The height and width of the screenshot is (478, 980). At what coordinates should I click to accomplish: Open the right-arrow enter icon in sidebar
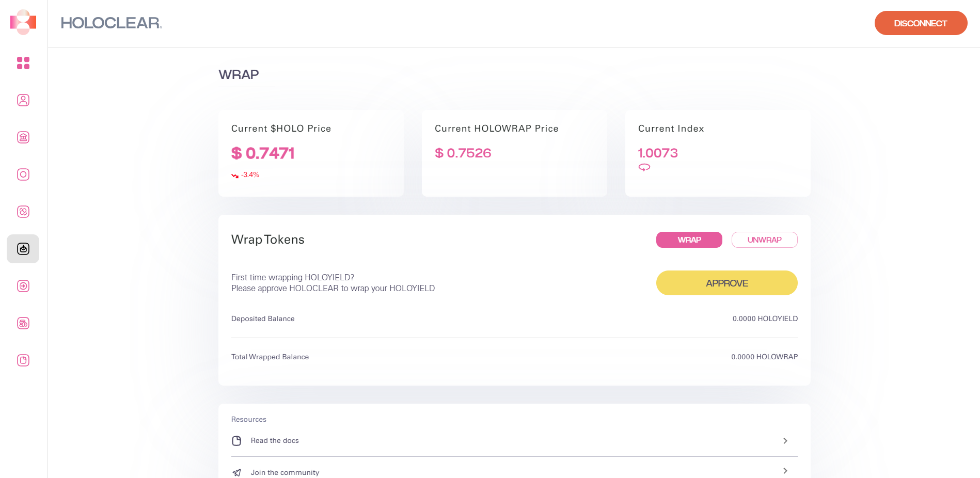point(23,286)
